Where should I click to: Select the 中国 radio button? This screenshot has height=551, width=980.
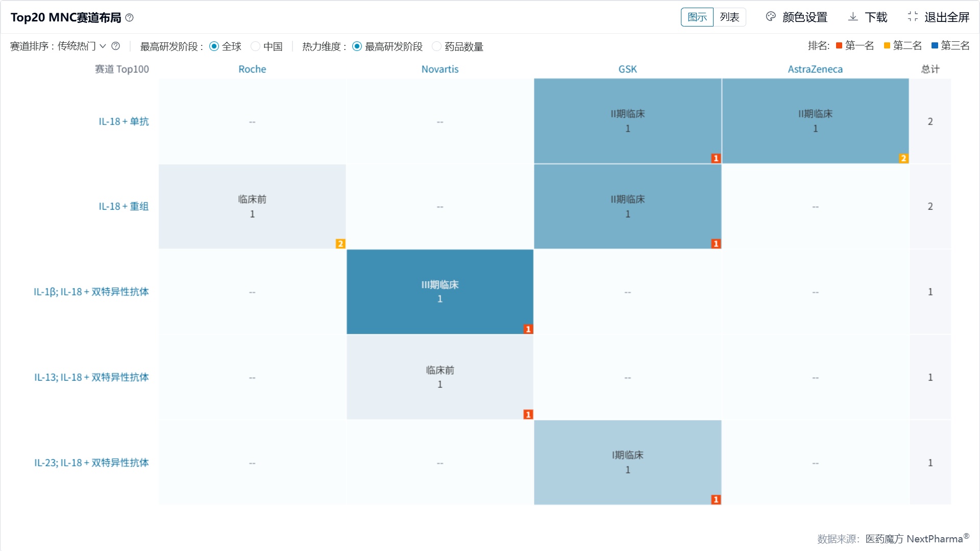coord(256,46)
